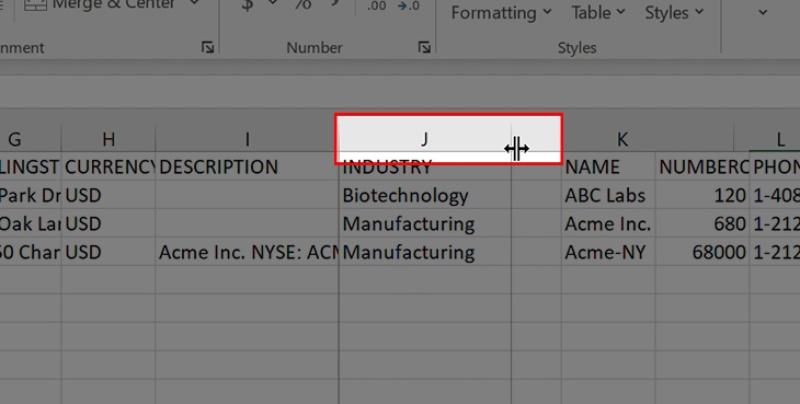
Task: Select column I header
Action: [x=247, y=139]
